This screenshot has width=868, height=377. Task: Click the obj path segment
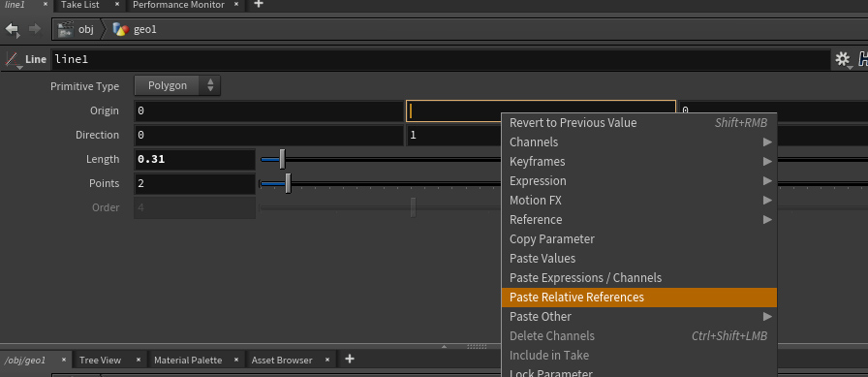pyautogui.click(x=86, y=29)
